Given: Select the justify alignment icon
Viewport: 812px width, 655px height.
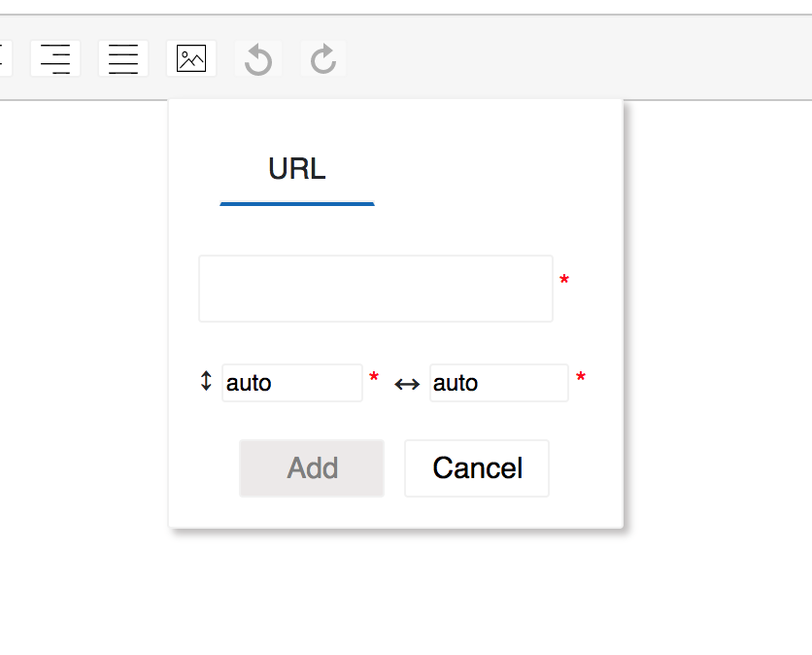Looking at the screenshot, I should (x=122, y=58).
